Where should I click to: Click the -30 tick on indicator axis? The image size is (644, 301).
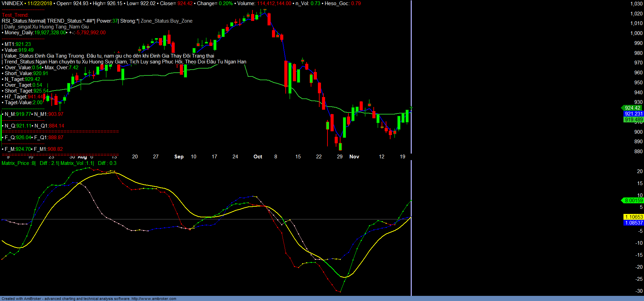click(x=639, y=291)
